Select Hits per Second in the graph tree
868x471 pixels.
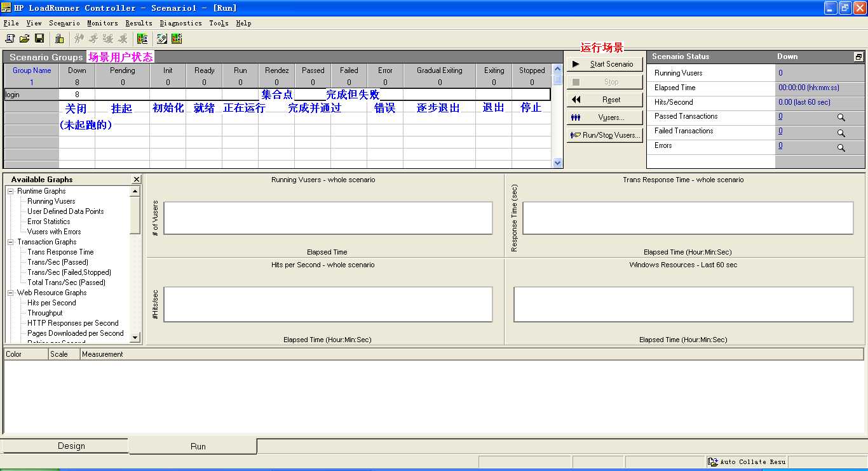pyautogui.click(x=51, y=303)
